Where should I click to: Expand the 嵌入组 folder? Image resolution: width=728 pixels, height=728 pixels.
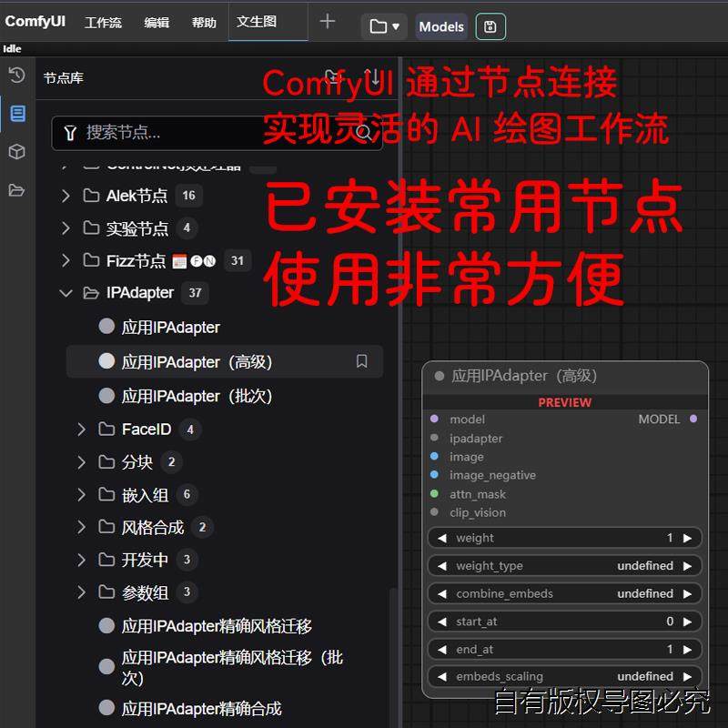coord(81,494)
